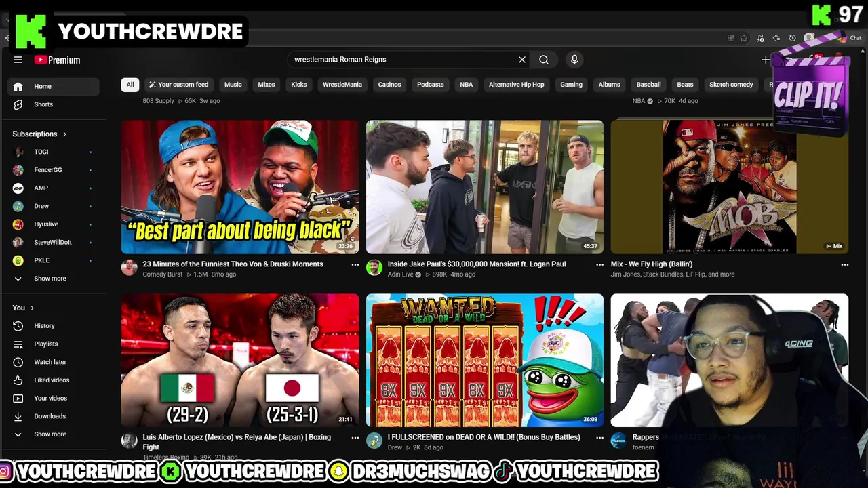Expand Show more under the You section
Screen dimensions: 868x488
coord(54,434)
